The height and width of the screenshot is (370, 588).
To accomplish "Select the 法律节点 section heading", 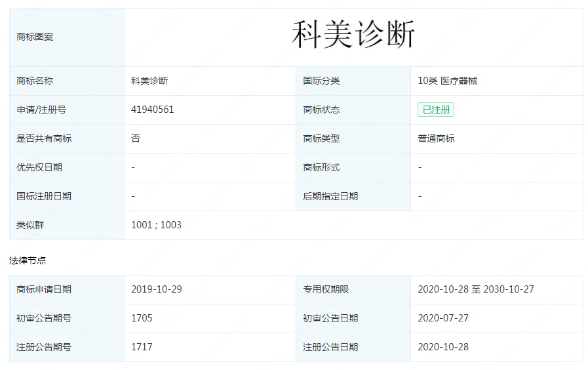I will [28, 260].
